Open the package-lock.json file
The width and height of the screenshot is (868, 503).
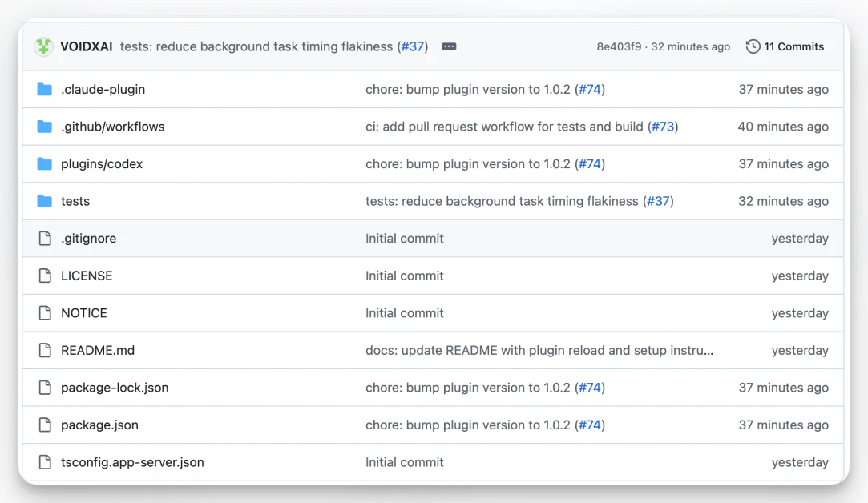pyautogui.click(x=115, y=388)
